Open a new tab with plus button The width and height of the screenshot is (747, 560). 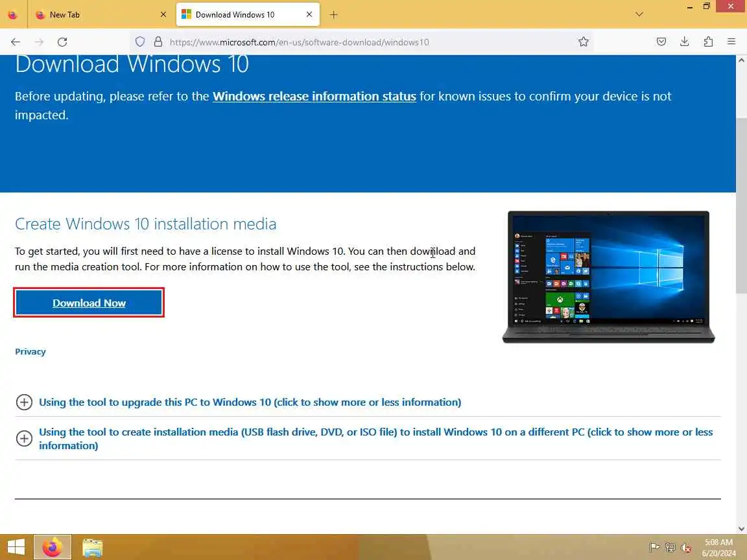[x=333, y=15]
